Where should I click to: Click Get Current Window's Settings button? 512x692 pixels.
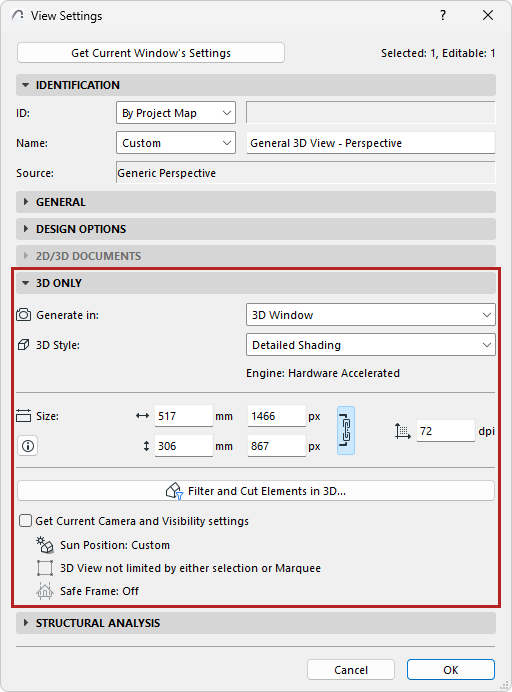click(151, 53)
